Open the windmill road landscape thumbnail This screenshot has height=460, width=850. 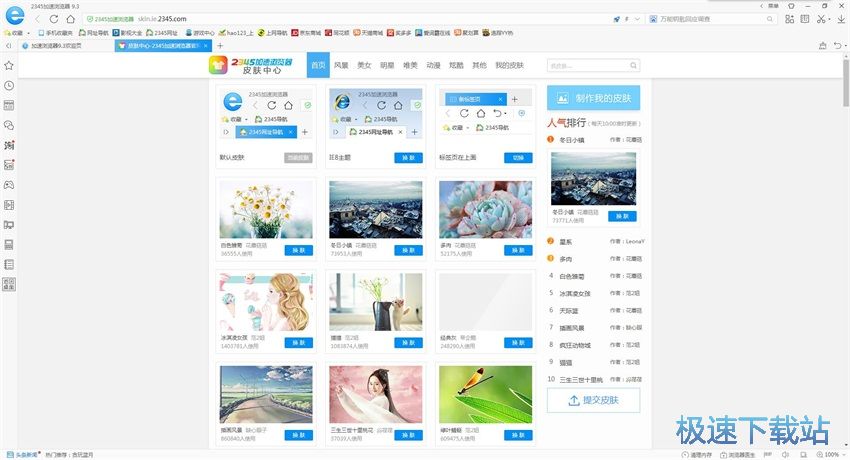[x=266, y=394]
